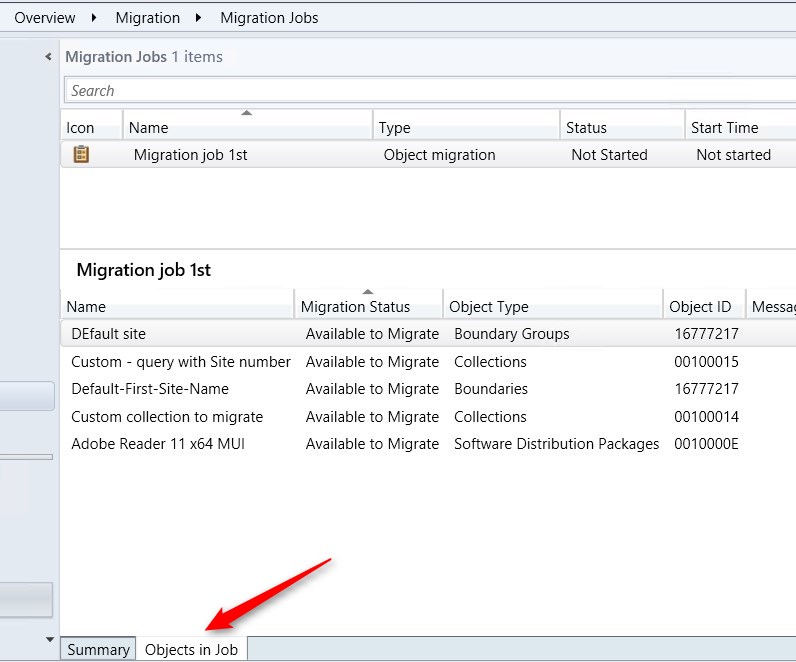The image size is (796, 662).
Task: Go to Overview in the breadcrumb
Action: pos(45,18)
